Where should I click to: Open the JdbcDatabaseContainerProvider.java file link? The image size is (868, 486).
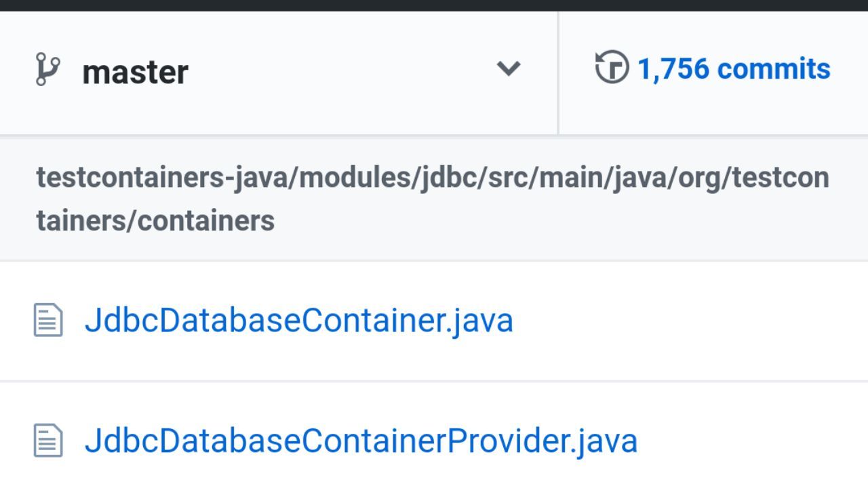click(x=361, y=441)
